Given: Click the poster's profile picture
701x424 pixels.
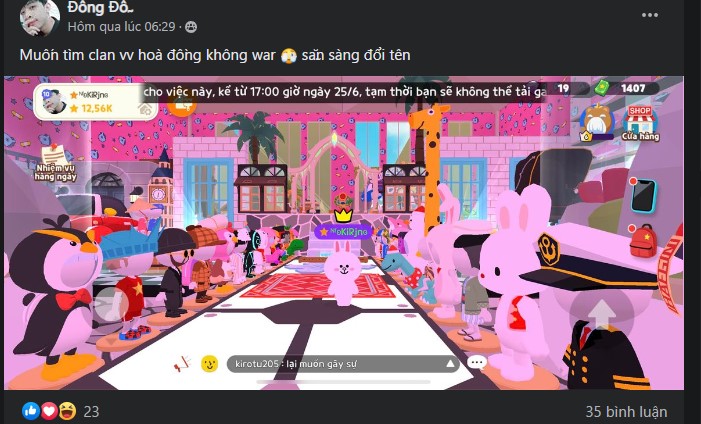Looking at the screenshot, I should pos(39,17).
